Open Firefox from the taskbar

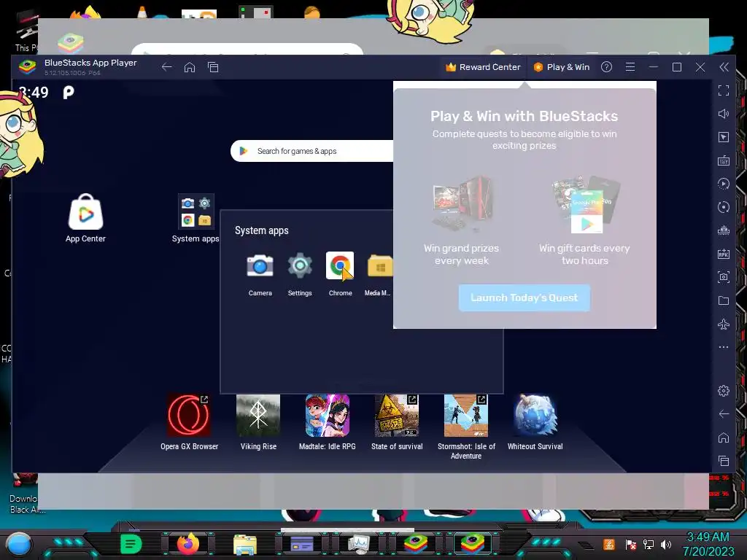pos(188,543)
